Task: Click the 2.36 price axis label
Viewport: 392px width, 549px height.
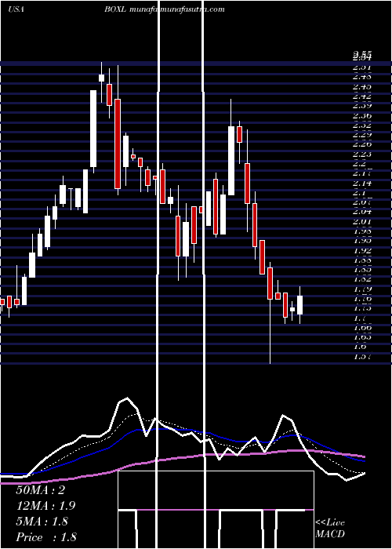Action: point(362,115)
